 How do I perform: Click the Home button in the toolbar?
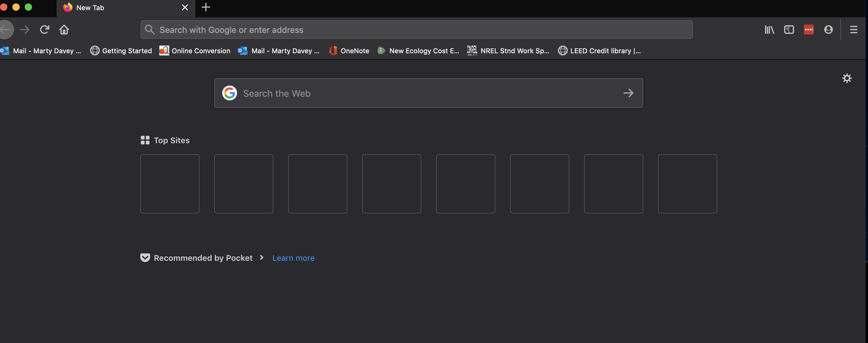[64, 30]
